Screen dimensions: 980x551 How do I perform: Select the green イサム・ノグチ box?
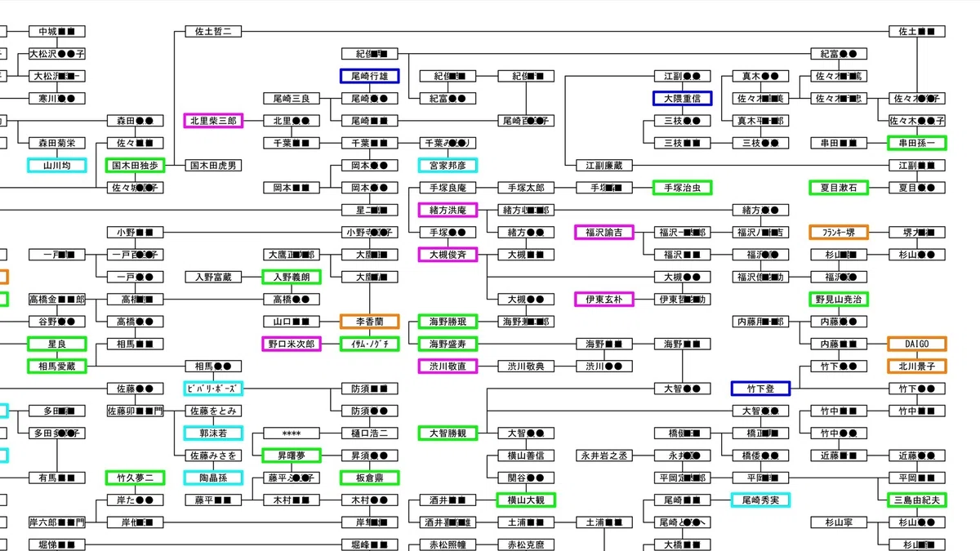(x=370, y=344)
